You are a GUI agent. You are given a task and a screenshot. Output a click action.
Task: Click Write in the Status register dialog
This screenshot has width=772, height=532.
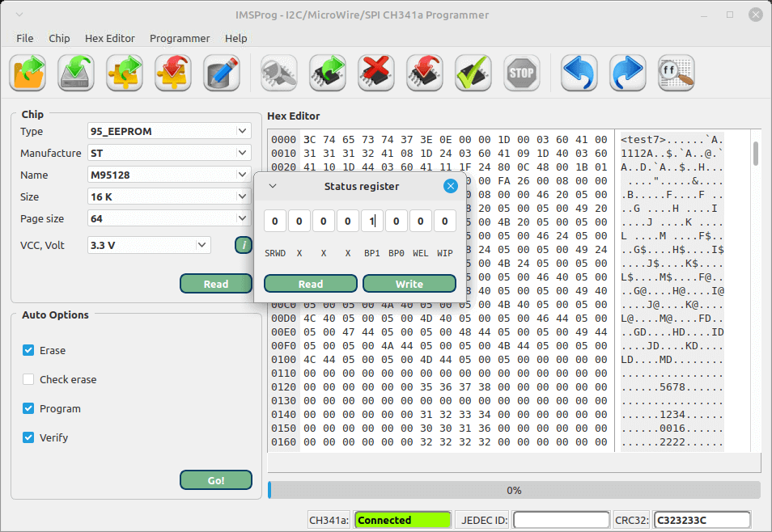pyautogui.click(x=409, y=284)
